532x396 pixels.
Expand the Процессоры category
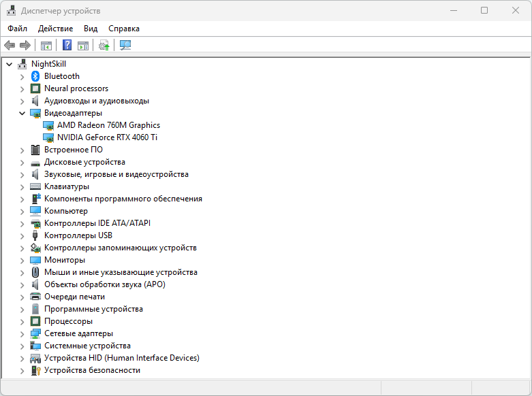[x=22, y=321]
